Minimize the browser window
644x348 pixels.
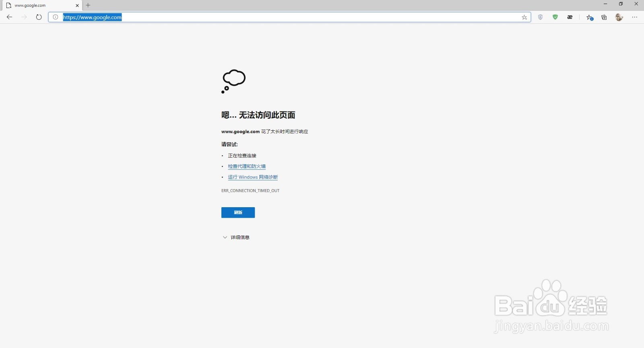(605, 4)
